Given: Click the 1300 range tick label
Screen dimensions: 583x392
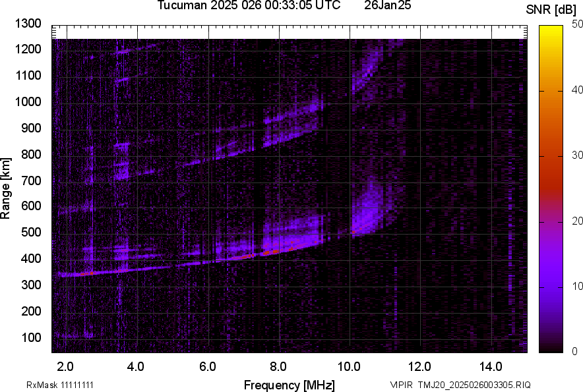Looking at the screenshot, I should click(28, 24).
